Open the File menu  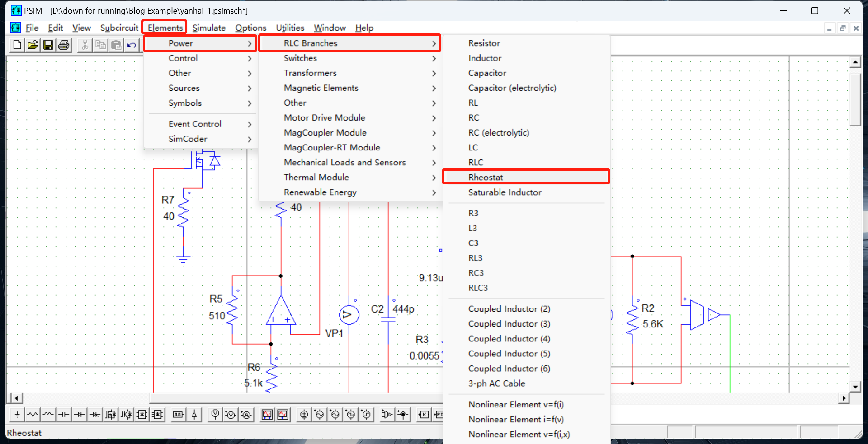tap(32, 28)
